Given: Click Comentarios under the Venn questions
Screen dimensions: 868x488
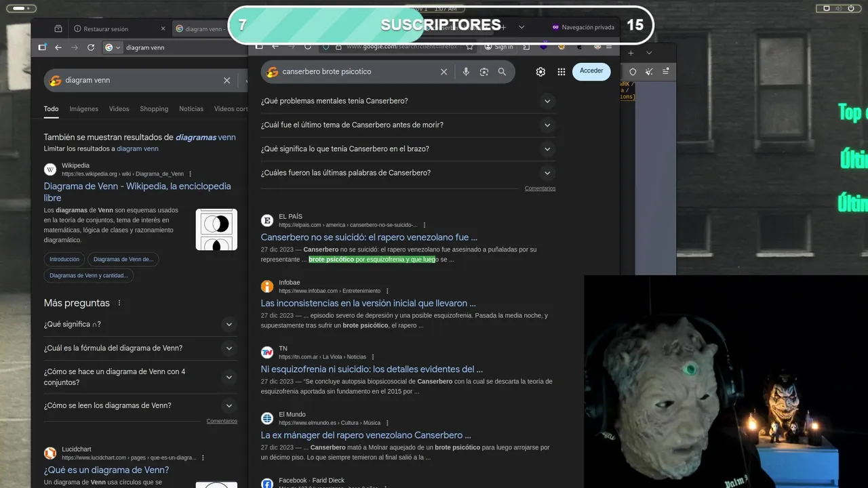Looking at the screenshot, I should click(x=222, y=421).
